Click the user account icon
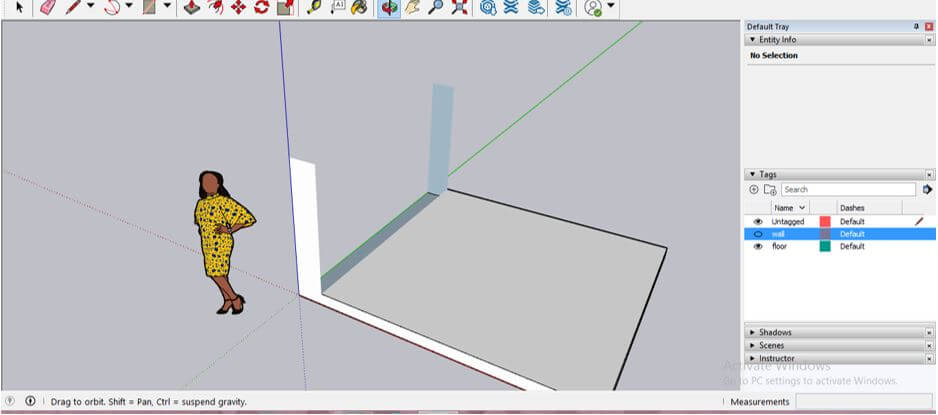 (593, 7)
